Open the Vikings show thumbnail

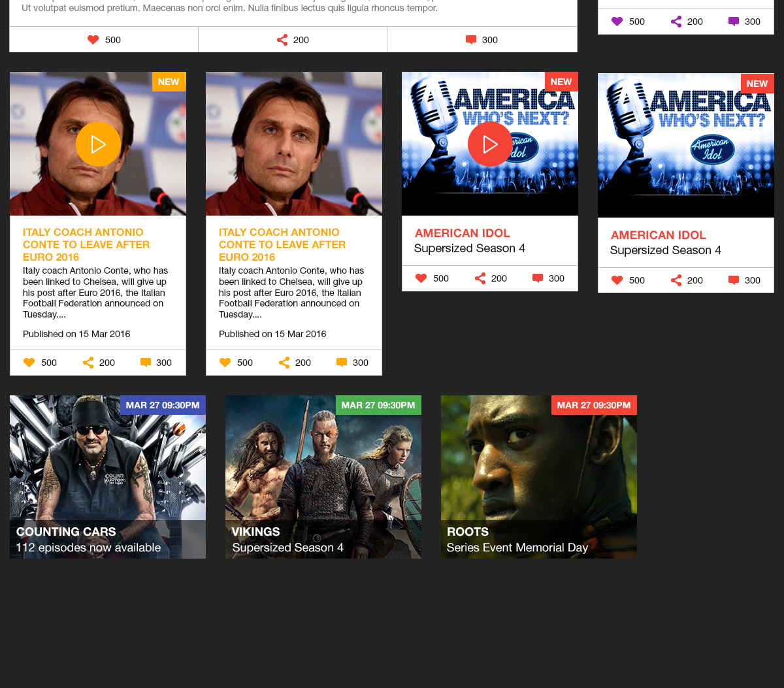[x=323, y=477]
